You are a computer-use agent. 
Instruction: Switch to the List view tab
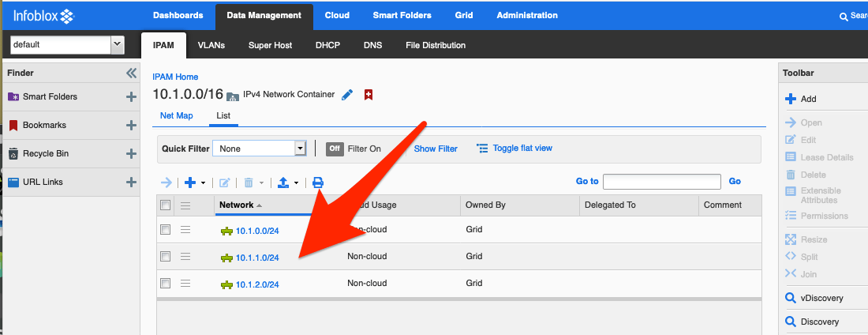223,116
